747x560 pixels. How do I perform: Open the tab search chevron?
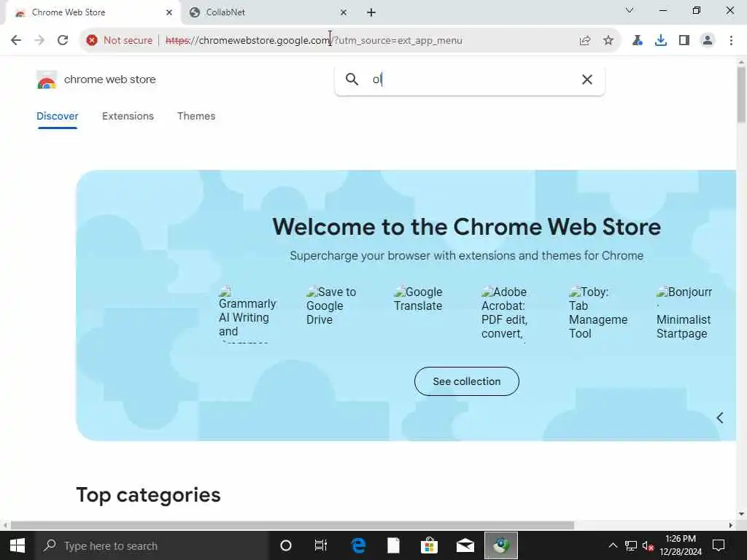click(x=630, y=10)
